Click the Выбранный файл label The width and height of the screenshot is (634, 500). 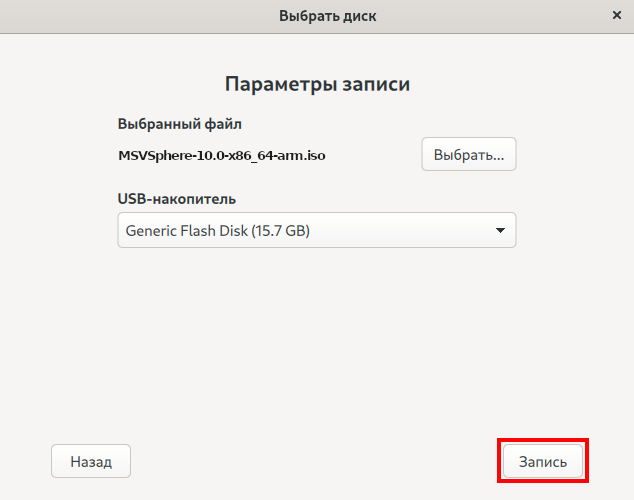[180, 124]
